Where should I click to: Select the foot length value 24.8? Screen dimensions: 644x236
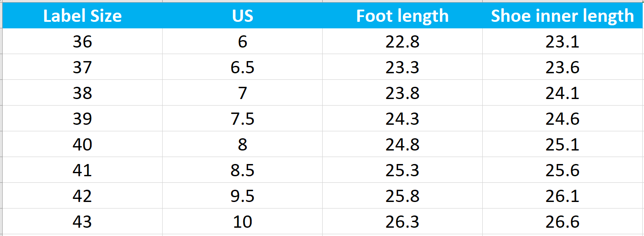[x=402, y=144]
